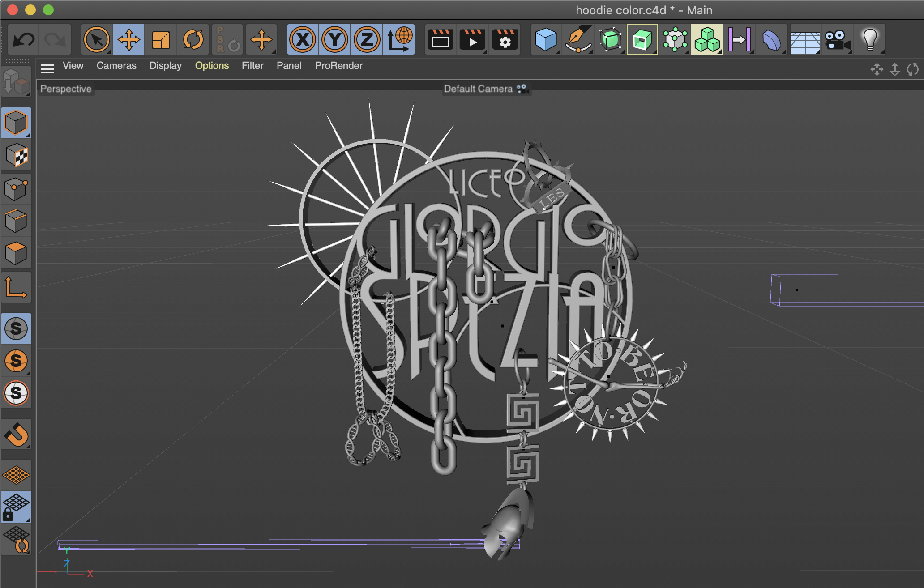Open the Options viewport menu
The height and width of the screenshot is (588, 924).
[212, 66]
